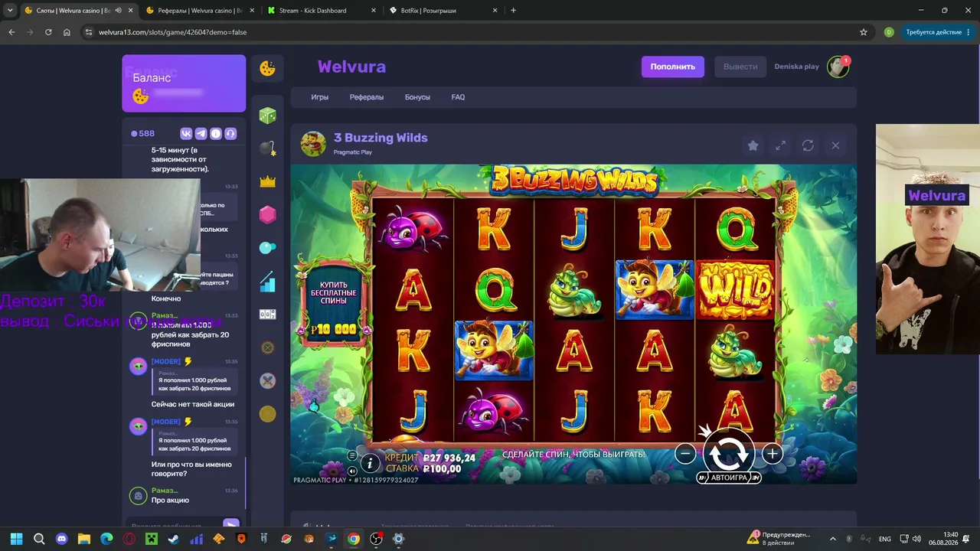
Task: Select the bomb game icon in sidebar
Action: 267,148
